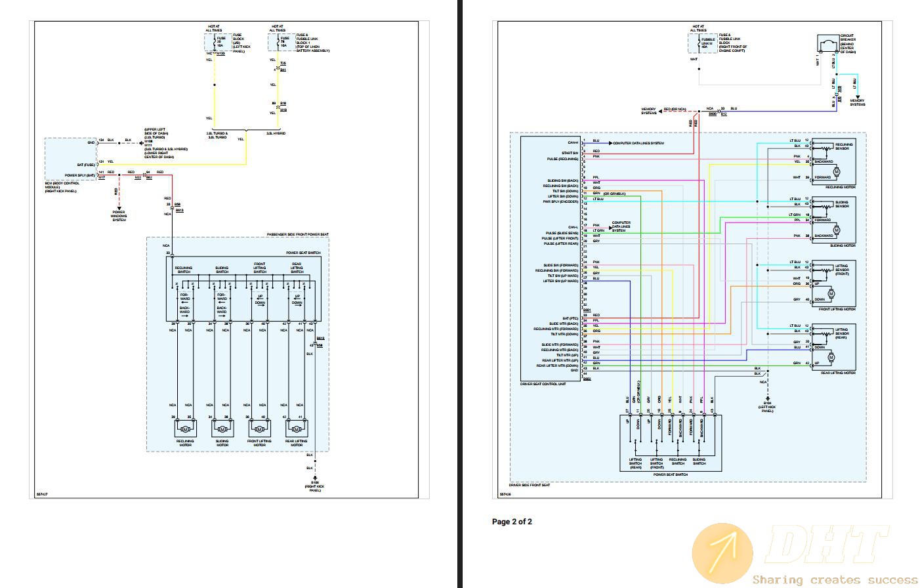Click the "DRIVER SEAT CONTROL UNIT" label
Viewport: 920px width, 588px height.
543,384
